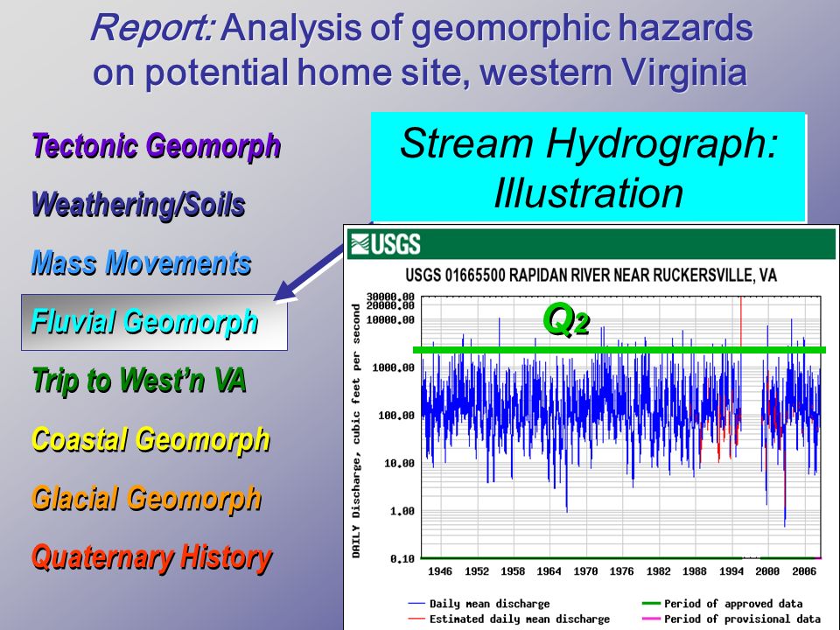The image size is (840, 630).
Task: Click the 'Estimated daily mean discharge' legend entry
Action: tap(509, 619)
